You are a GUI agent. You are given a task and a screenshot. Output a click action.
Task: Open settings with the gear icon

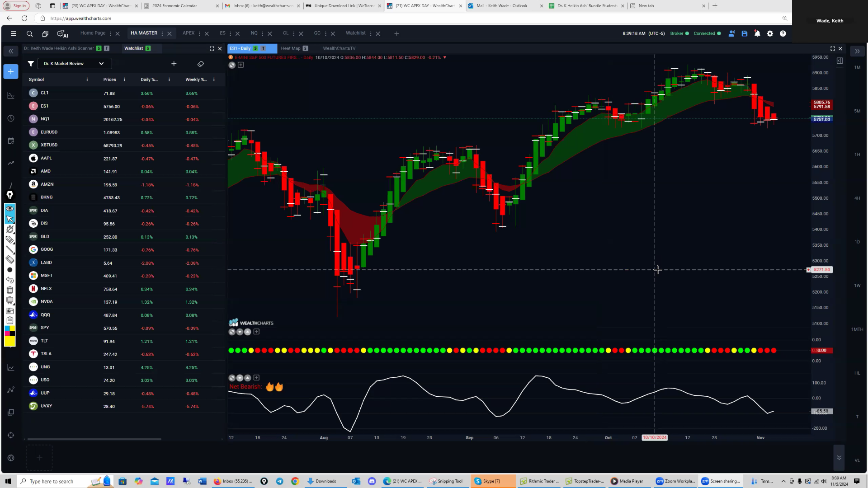click(x=770, y=33)
